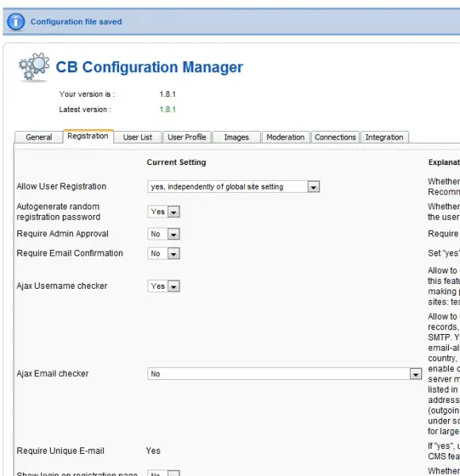The image size is (460, 476).
Task: Click the 'Ajax Email checker' label
Action: (52, 374)
